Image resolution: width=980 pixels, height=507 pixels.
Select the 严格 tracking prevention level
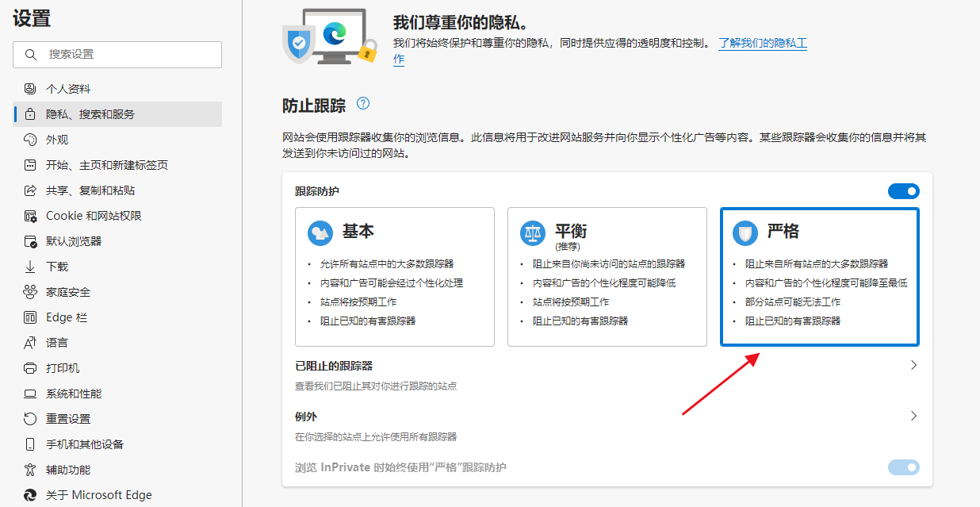[x=820, y=277]
